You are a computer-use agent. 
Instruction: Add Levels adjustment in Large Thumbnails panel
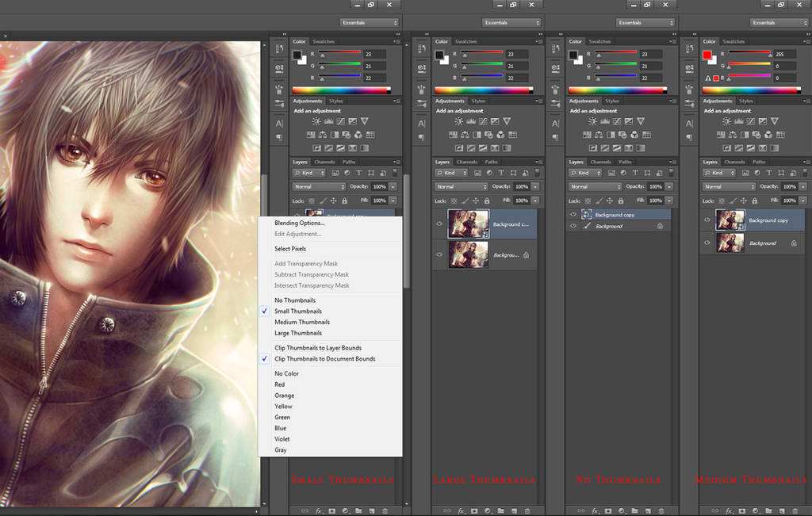tap(471, 121)
